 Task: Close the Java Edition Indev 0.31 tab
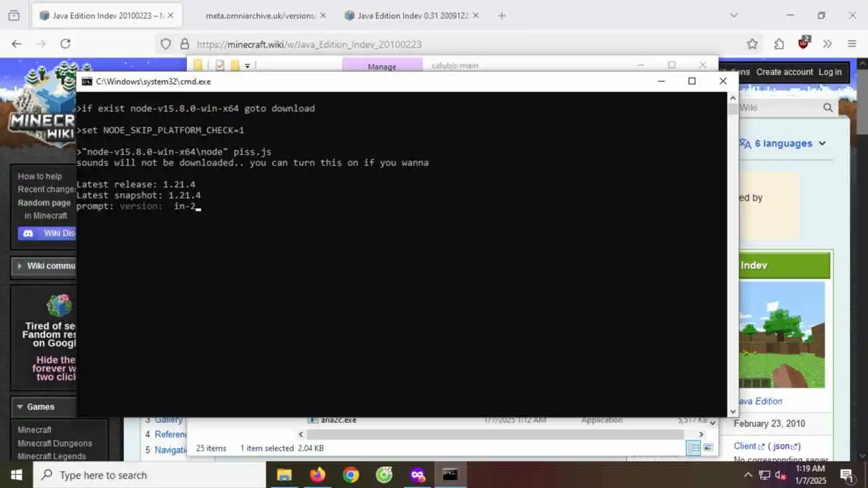click(x=477, y=16)
